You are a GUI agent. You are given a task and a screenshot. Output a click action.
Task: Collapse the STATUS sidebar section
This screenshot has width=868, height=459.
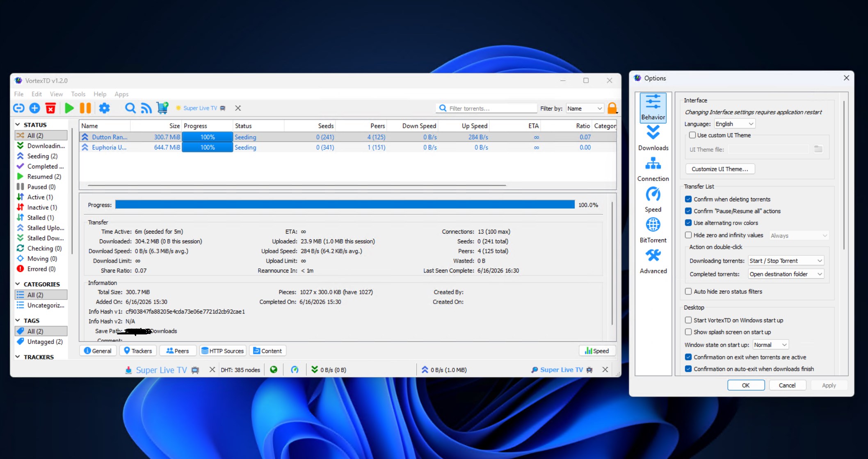[18, 125]
